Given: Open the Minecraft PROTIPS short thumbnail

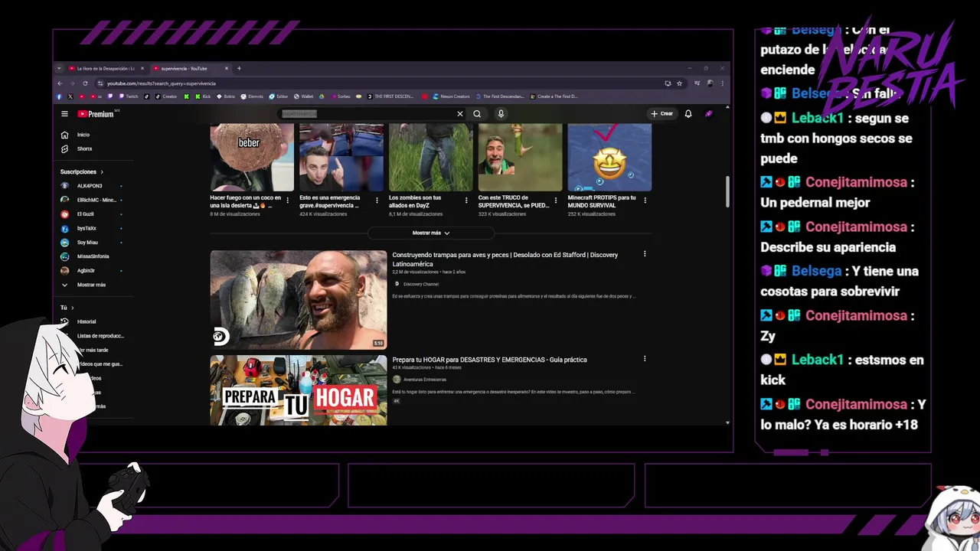Looking at the screenshot, I should click(609, 158).
